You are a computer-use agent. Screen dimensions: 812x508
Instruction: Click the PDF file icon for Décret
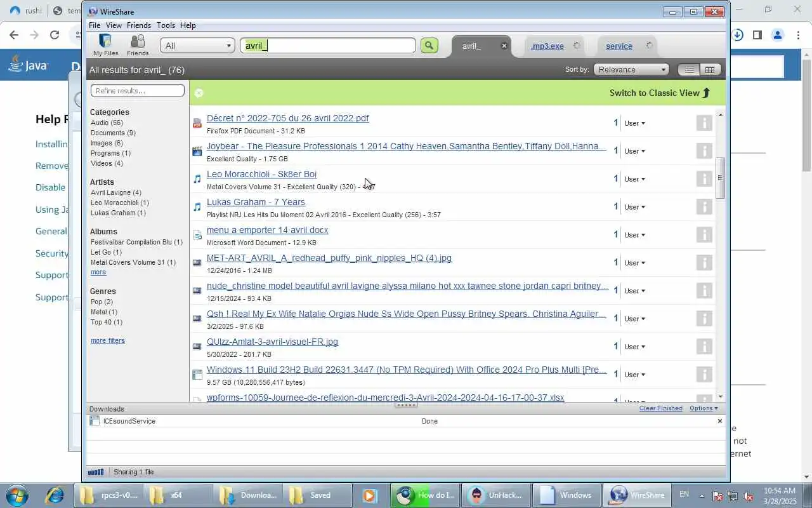197,123
